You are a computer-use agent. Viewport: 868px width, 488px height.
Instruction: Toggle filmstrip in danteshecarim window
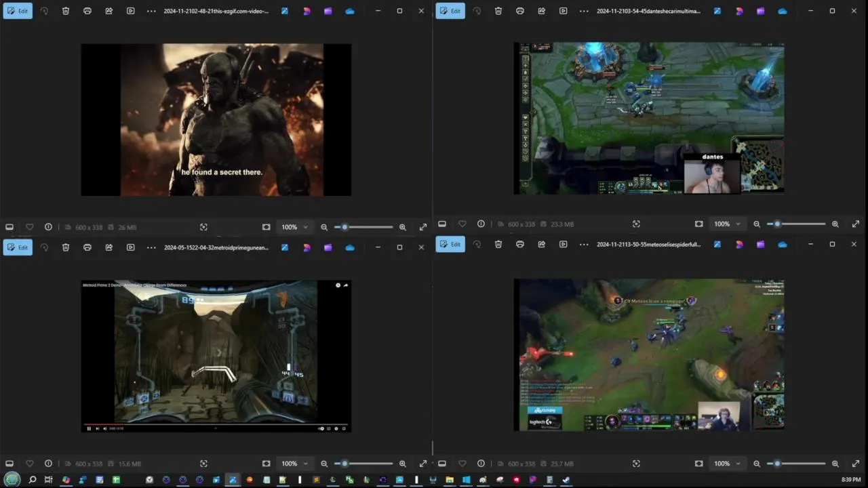[x=442, y=224]
